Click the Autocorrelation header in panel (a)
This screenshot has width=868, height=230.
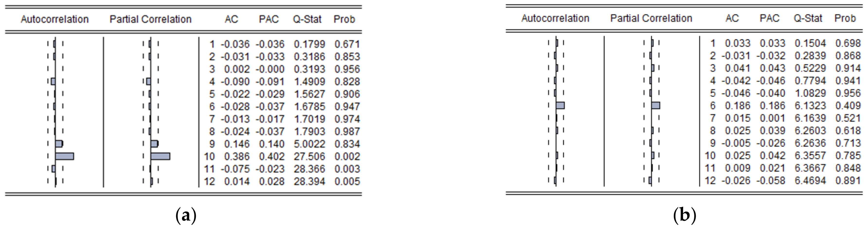54,19
